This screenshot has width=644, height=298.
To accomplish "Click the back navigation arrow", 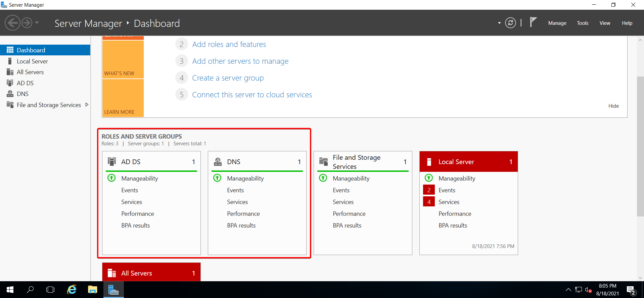I will 12,23.
